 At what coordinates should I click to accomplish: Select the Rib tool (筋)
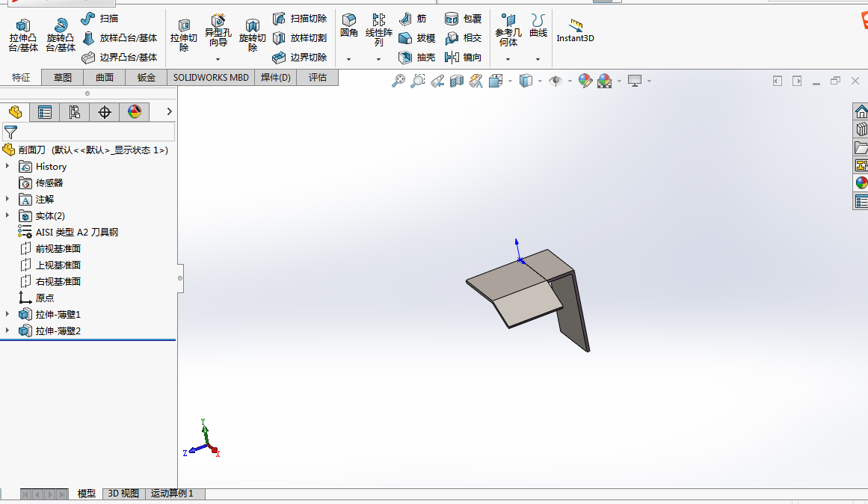coord(413,18)
